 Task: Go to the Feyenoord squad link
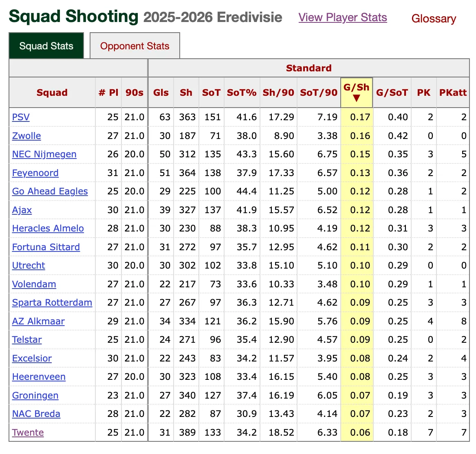pyautogui.click(x=35, y=173)
